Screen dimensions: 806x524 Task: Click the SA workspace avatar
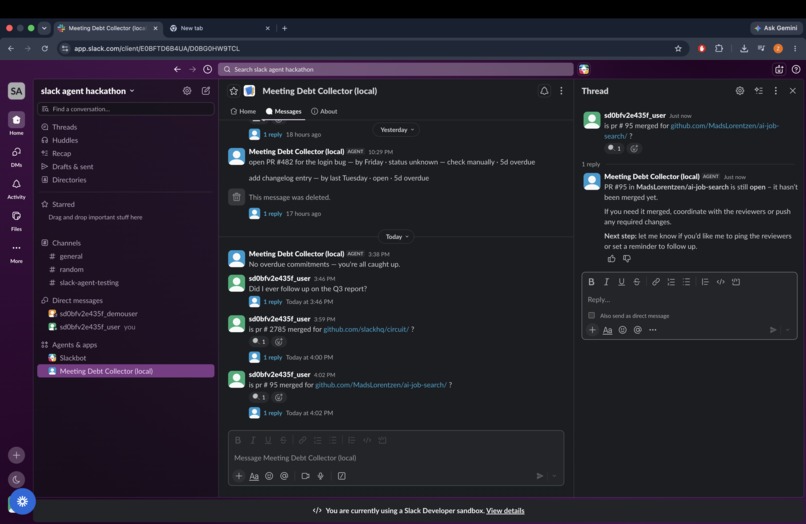(x=16, y=91)
